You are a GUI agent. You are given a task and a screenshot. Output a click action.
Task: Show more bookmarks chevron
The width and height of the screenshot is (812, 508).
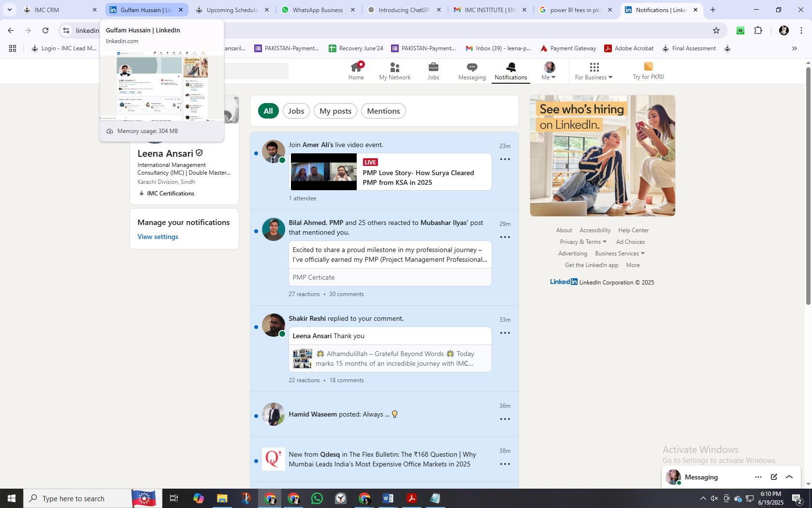click(794, 48)
